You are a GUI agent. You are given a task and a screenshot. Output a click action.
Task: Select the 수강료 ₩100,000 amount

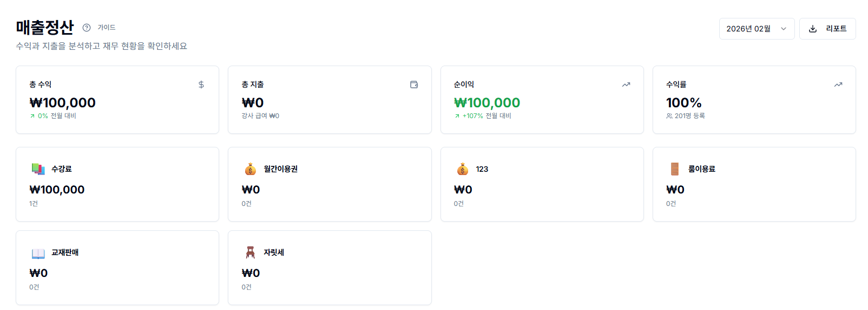click(57, 190)
